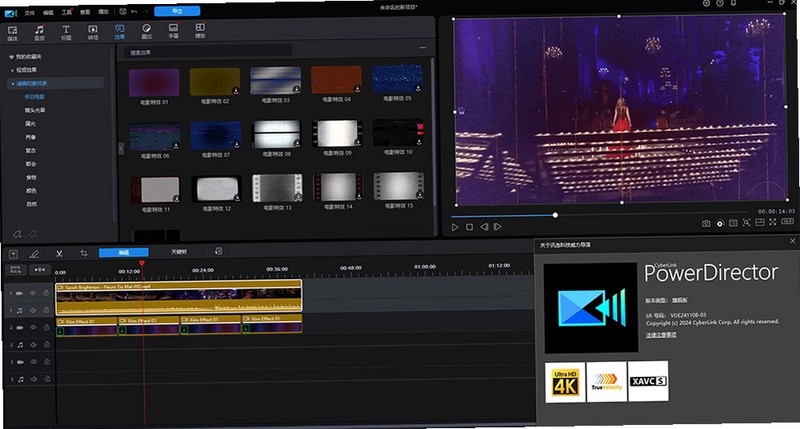
Task: Open the Tools menu
Action: [x=66, y=12]
